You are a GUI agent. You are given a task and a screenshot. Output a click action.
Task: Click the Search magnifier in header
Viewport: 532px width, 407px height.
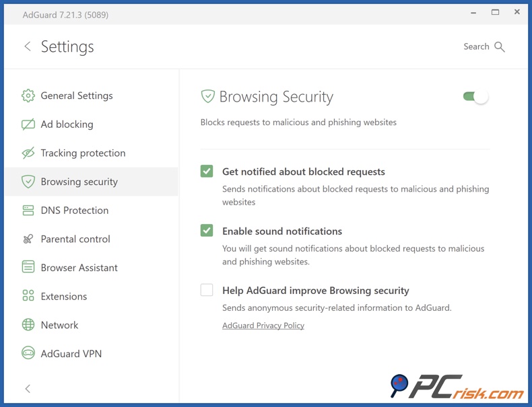coord(500,46)
